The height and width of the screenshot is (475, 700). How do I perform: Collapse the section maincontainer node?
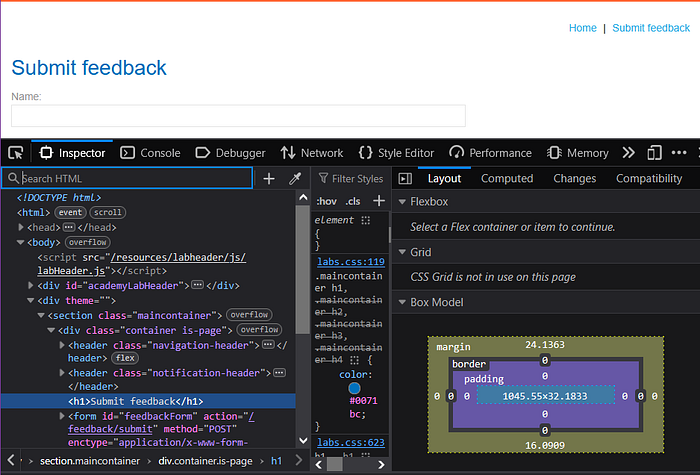tap(41, 316)
